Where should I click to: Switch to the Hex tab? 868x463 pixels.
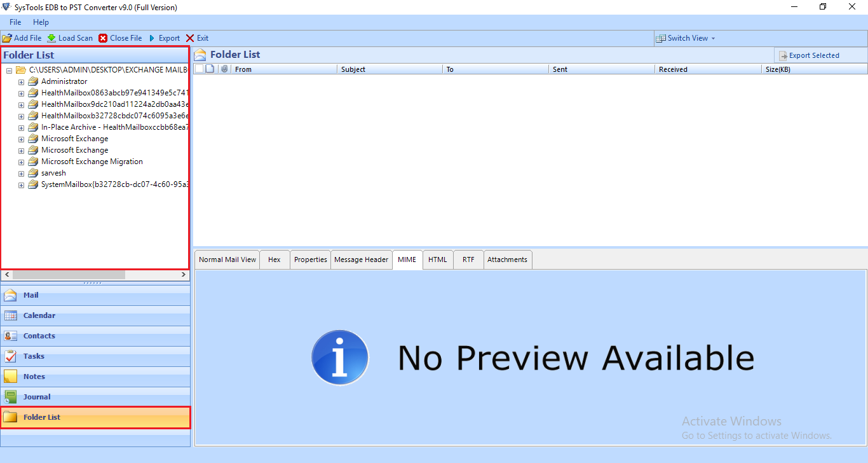(x=275, y=259)
